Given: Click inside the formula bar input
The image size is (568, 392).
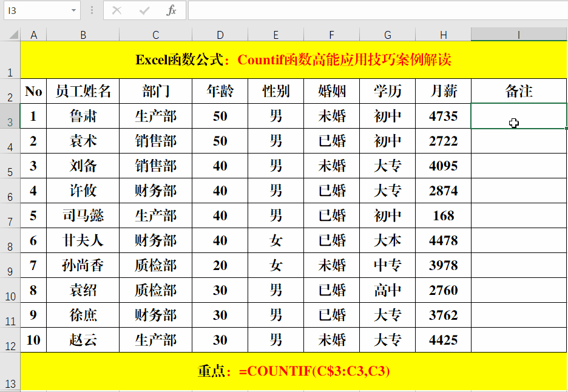Looking at the screenshot, I should coord(378,10).
